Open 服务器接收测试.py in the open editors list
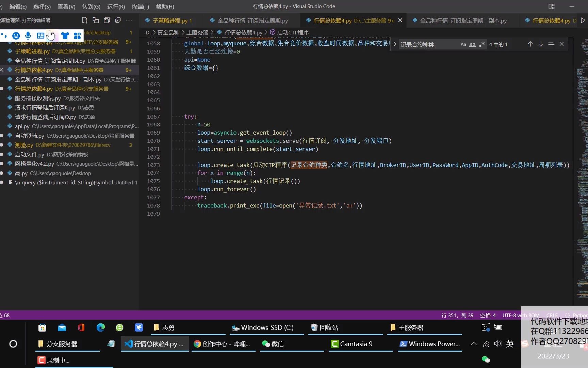 click(69, 98)
